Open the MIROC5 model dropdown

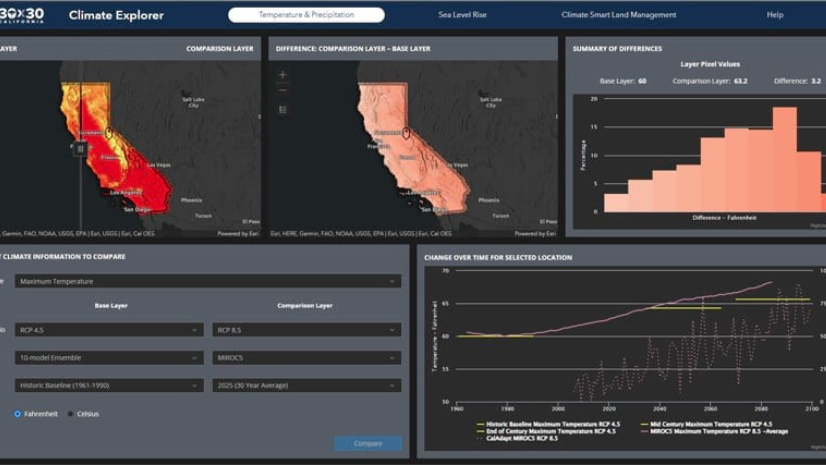(307, 358)
